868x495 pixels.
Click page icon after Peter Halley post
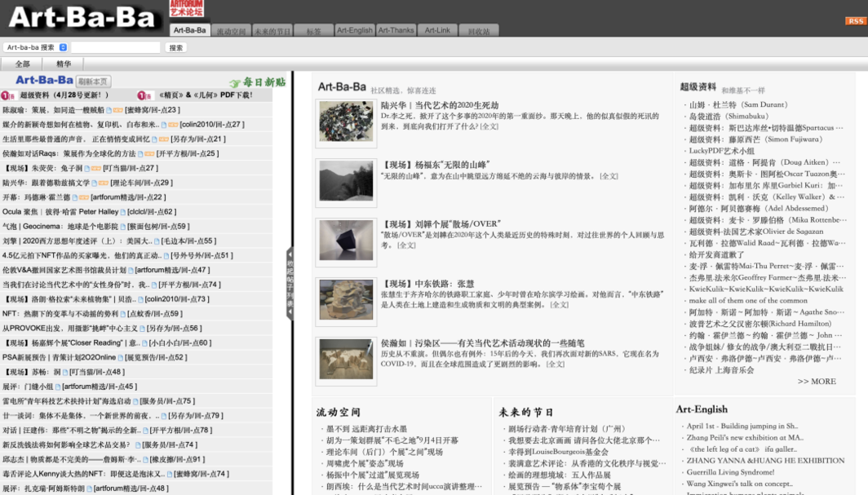123,213
